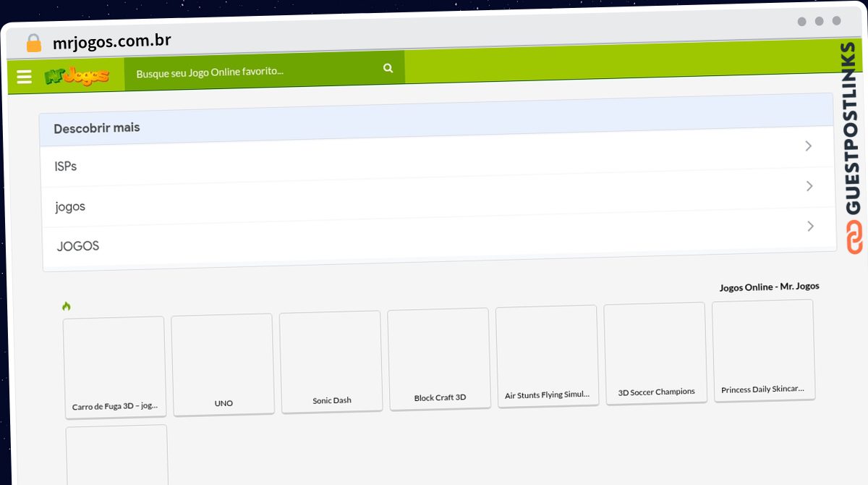Click the mrjogos.com.br address text
Image resolution: width=868 pixels, height=485 pixels.
click(x=112, y=41)
